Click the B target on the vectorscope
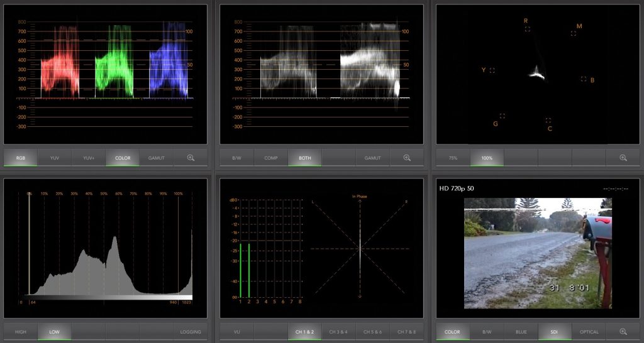This screenshot has width=644, height=343. 583,79
